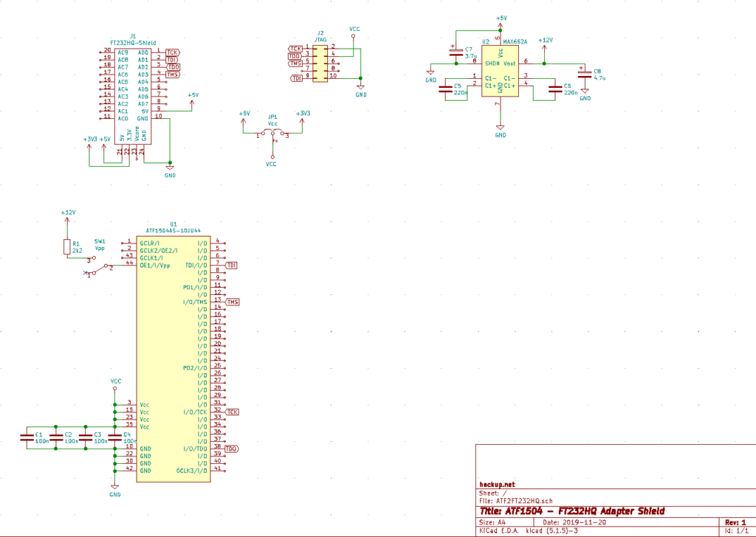Image resolution: width=756 pixels, height=537 pixels.
Task: Select the TDI net label on U1 pin 7
Action: point(230,263)
